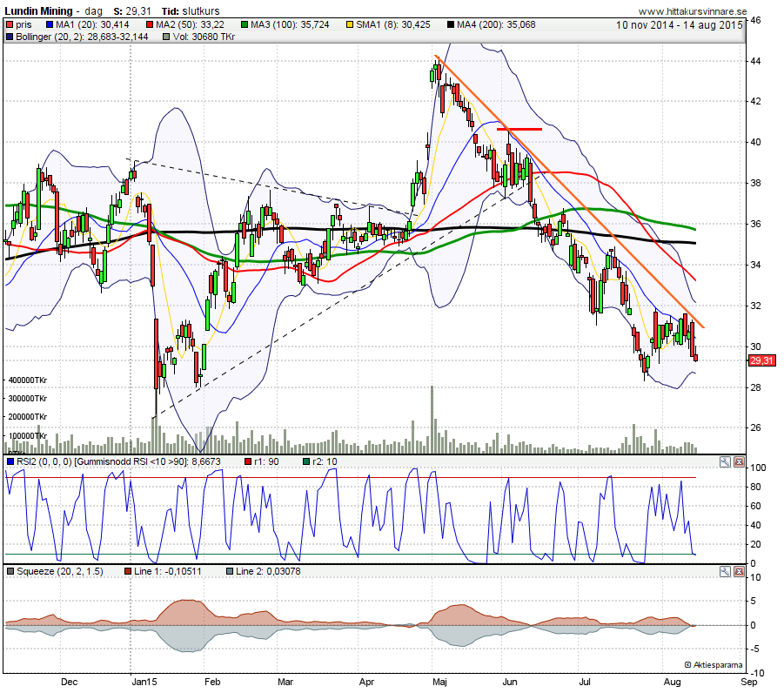Click the 26 price level on the axis
The height and width of the screenshot is (693, 784).
click(x=755, y=427)
